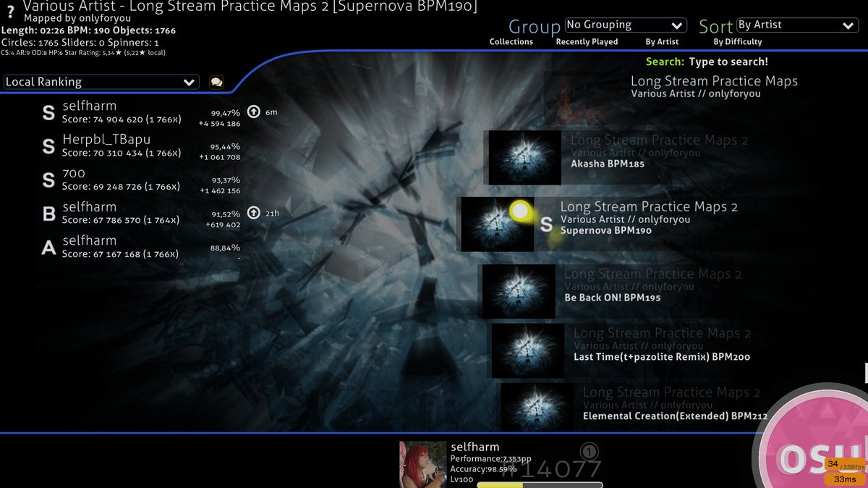Click the Accuracy:98.59% text in user panel
The width and height of the screenshot is (868, 488).
coord(483,468)
